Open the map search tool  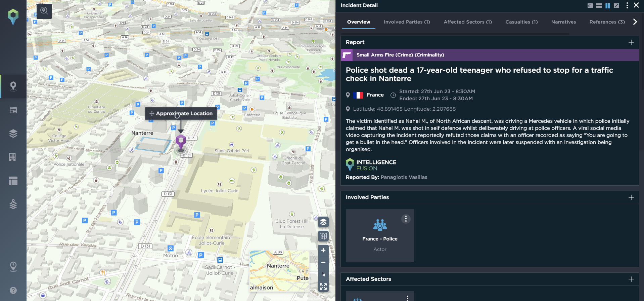tap(44, 11)
